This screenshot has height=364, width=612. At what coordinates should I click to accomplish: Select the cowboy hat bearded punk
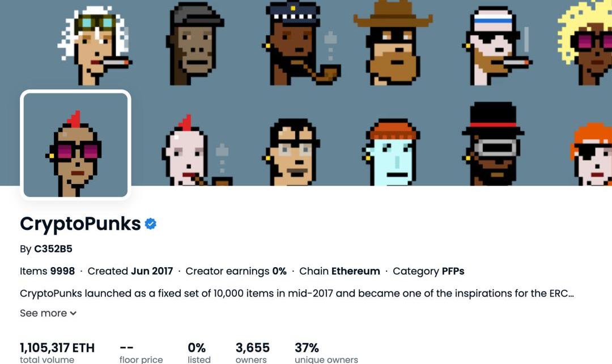coord(393,43)
